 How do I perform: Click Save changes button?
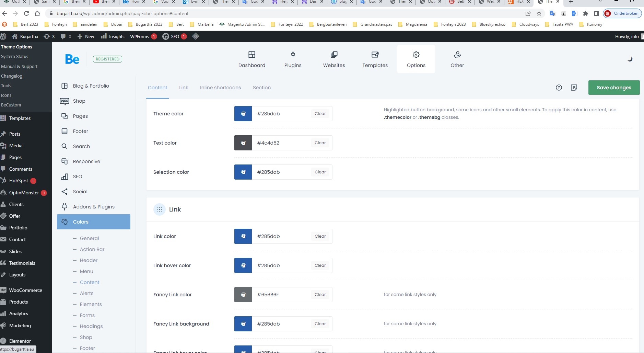614,88
